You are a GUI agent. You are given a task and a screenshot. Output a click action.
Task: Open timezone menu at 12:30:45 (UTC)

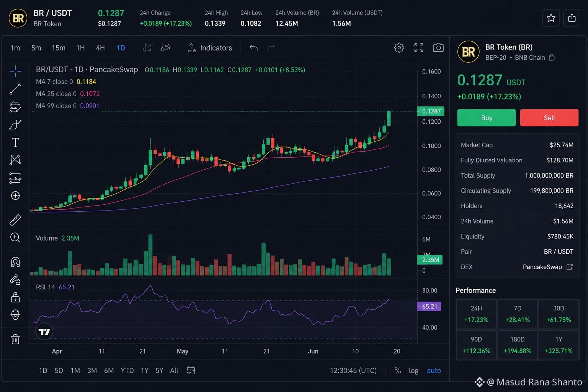coord(353,371)
